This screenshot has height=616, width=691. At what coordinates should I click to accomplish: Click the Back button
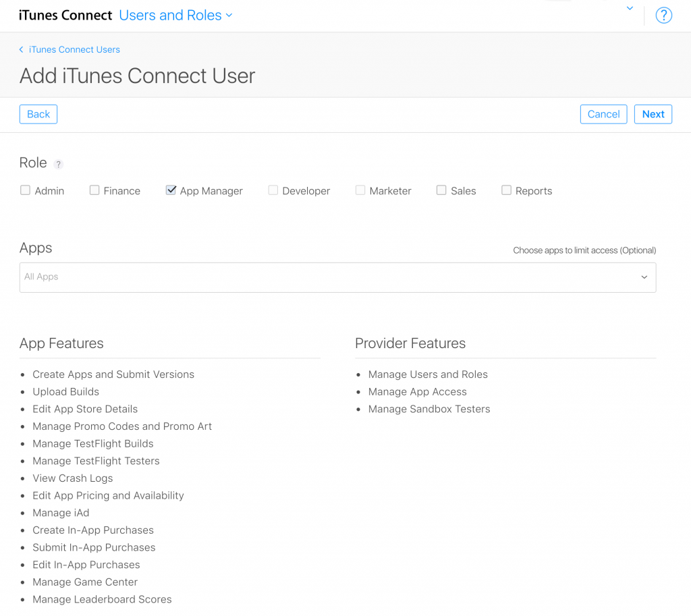tap(38, 114)
